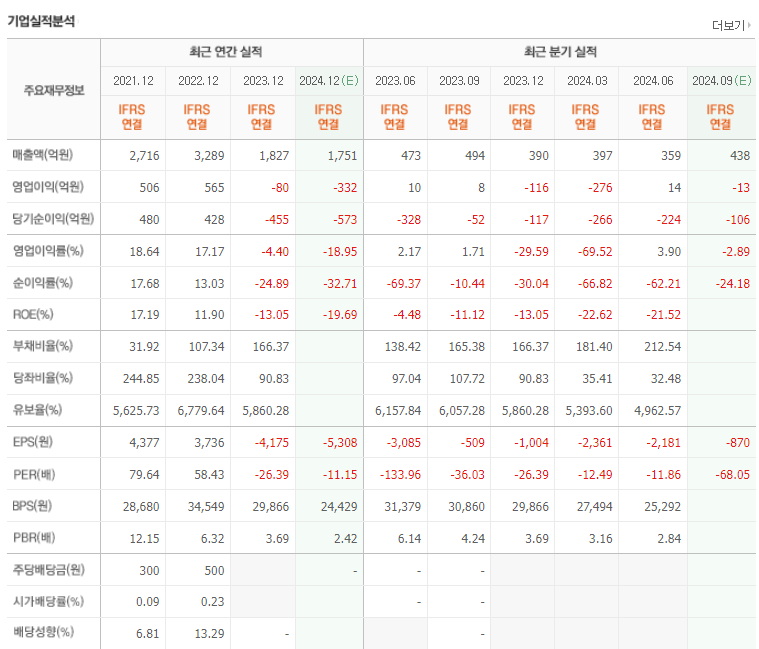This screenshot has height=649, width=759.
Task: Click the 주요재무정보 header cell
Action: pos(54,90)
